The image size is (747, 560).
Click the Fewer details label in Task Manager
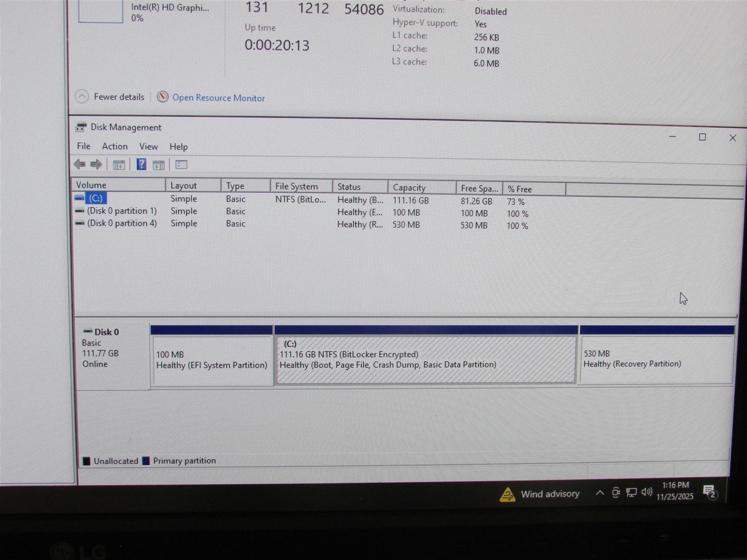(119, 97)
